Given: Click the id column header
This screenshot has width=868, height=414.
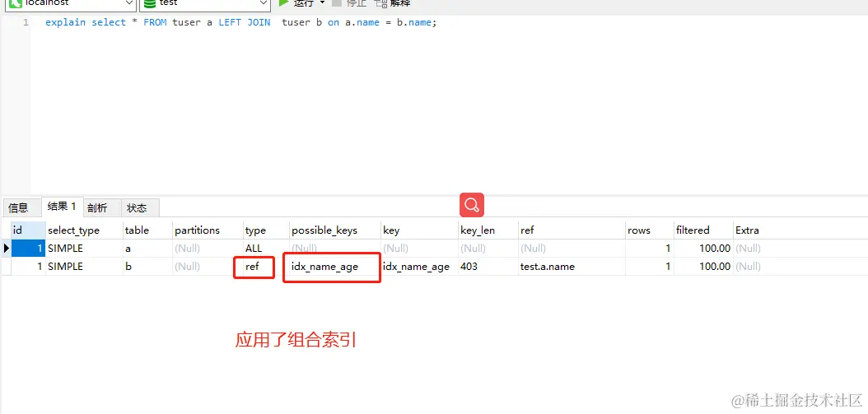Looking at the screenshot, I should click(28, 230).
